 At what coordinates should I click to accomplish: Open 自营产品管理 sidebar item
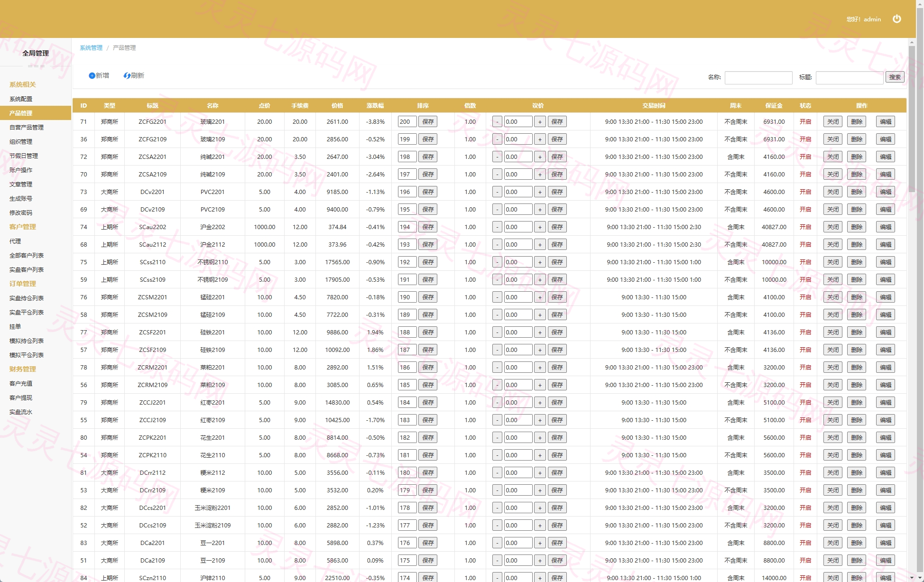point(27,128)
